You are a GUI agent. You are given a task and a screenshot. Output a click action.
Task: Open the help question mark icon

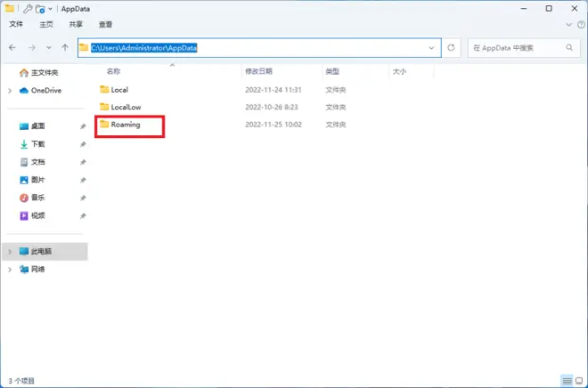(x=581, y=25)
